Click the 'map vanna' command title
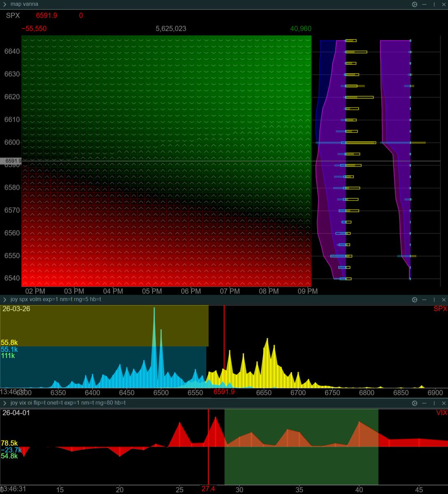 pos(24,4)
